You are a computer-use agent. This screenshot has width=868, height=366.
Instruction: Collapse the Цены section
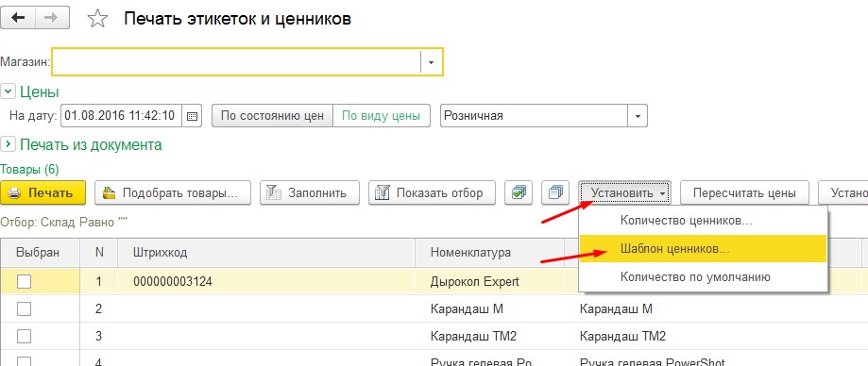point(8,91)
